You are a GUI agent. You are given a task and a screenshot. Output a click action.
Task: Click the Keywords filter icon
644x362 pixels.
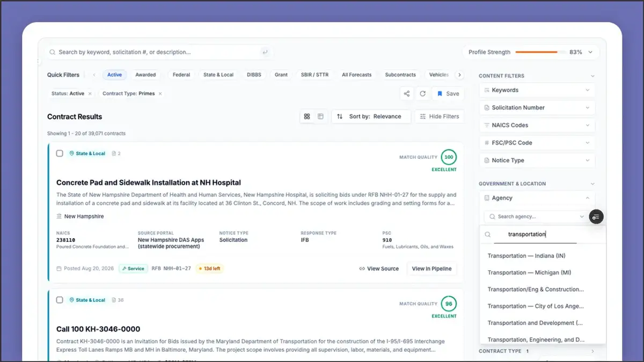[487, 90]
